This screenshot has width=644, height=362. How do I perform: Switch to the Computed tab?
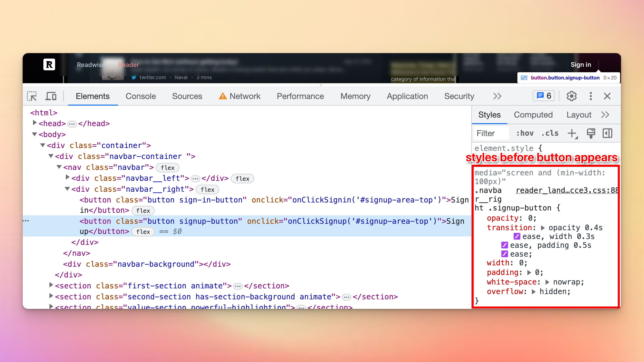tap(533, 115)
